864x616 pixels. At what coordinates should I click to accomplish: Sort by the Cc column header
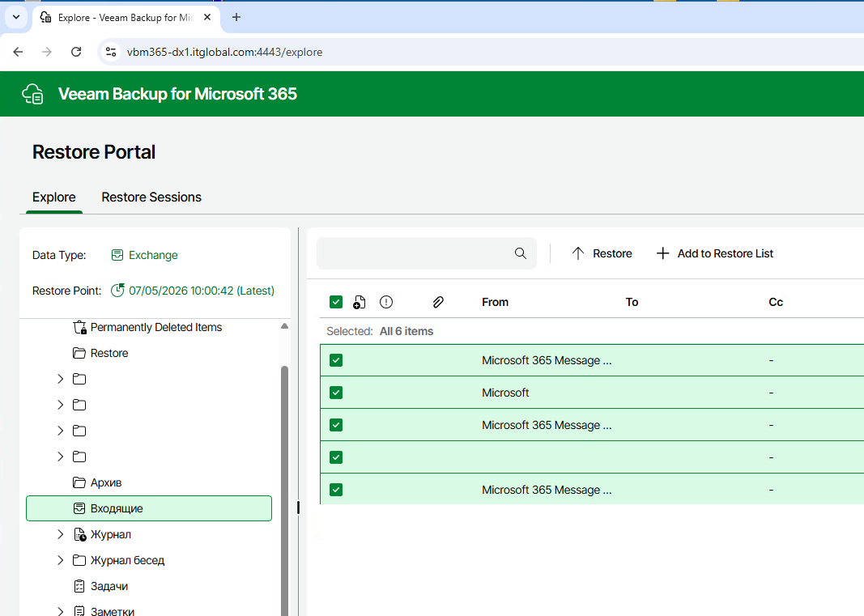[x=776, y=302]
